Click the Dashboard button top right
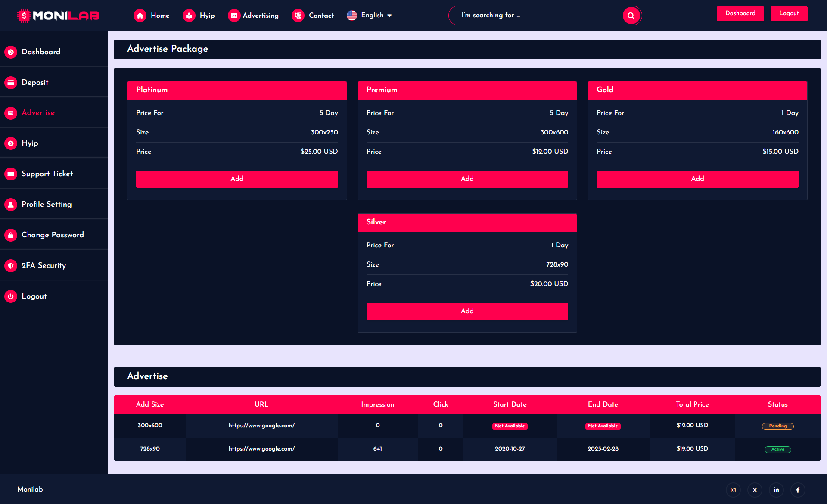This screenshot has width=827, height=504. click(x=740, y=13)
